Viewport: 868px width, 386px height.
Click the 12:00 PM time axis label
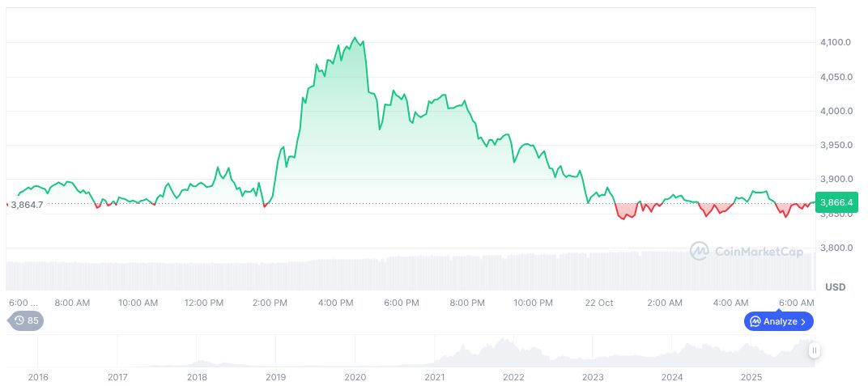coord(204,303)
